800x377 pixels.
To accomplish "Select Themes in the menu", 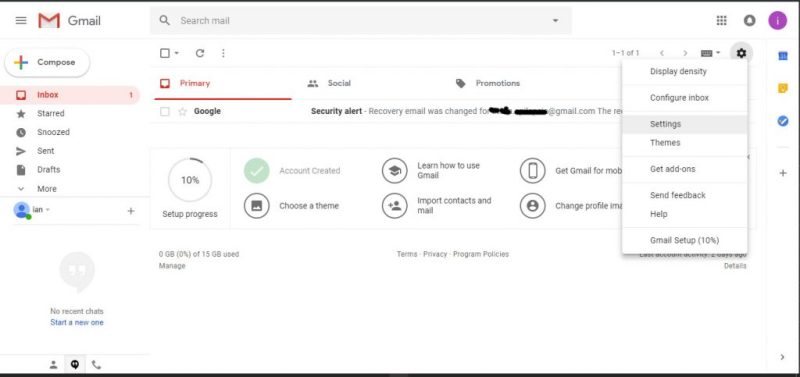I will (x=685, y=143).
